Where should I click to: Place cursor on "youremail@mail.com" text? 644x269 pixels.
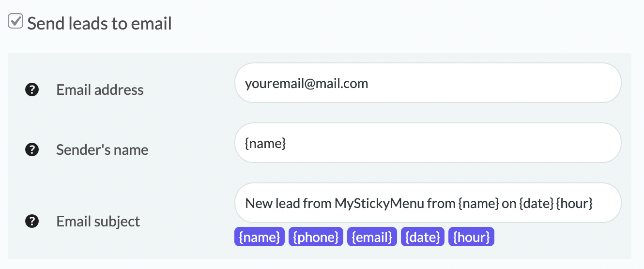click(307, 83)
